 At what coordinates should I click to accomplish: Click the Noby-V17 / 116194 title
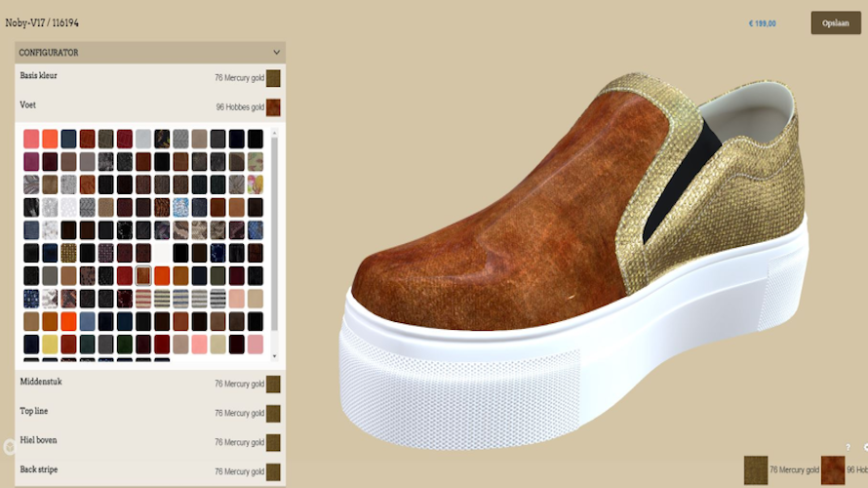pos(42,22)
